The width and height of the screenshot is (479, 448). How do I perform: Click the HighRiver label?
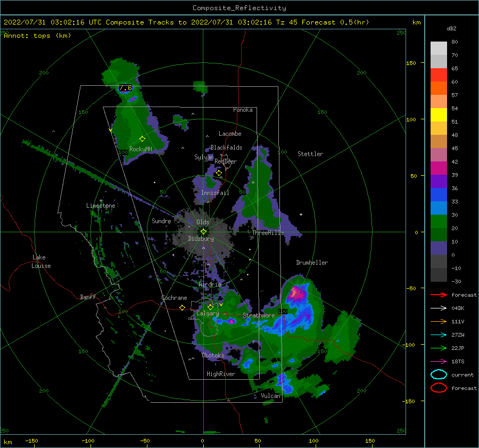pos(221,374)
